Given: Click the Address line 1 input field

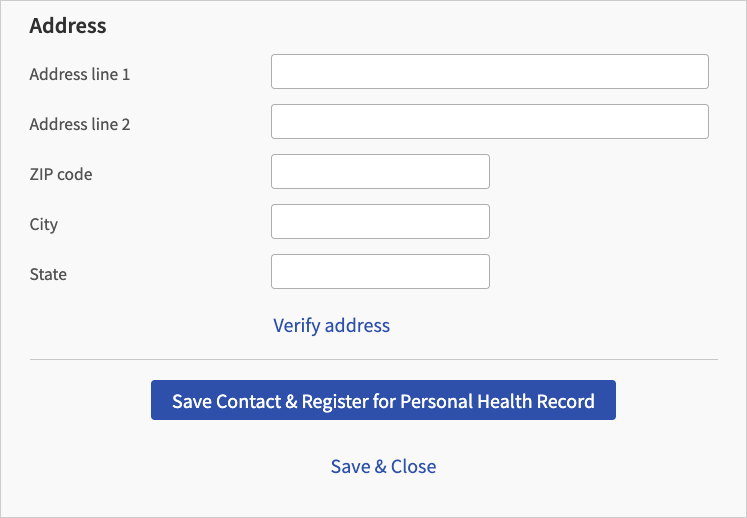Looking at the screenshot, I should pyautogui.click(x=489, y=72).
